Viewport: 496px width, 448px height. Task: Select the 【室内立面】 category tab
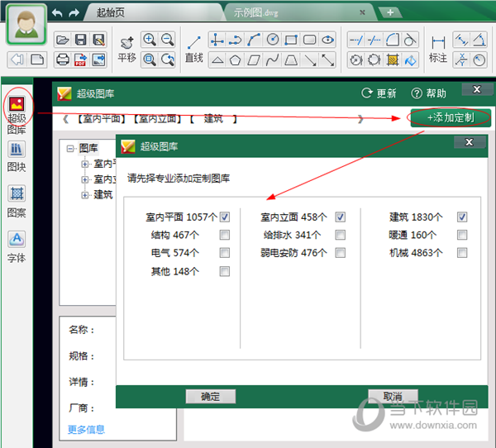tap(157, 119)
